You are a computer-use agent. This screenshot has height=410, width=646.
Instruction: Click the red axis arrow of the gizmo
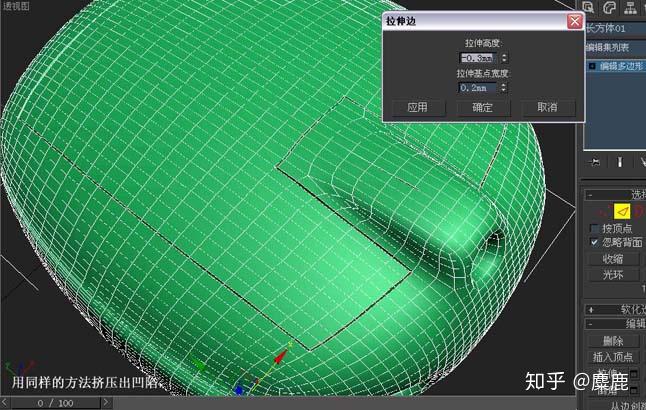[281, 357]
